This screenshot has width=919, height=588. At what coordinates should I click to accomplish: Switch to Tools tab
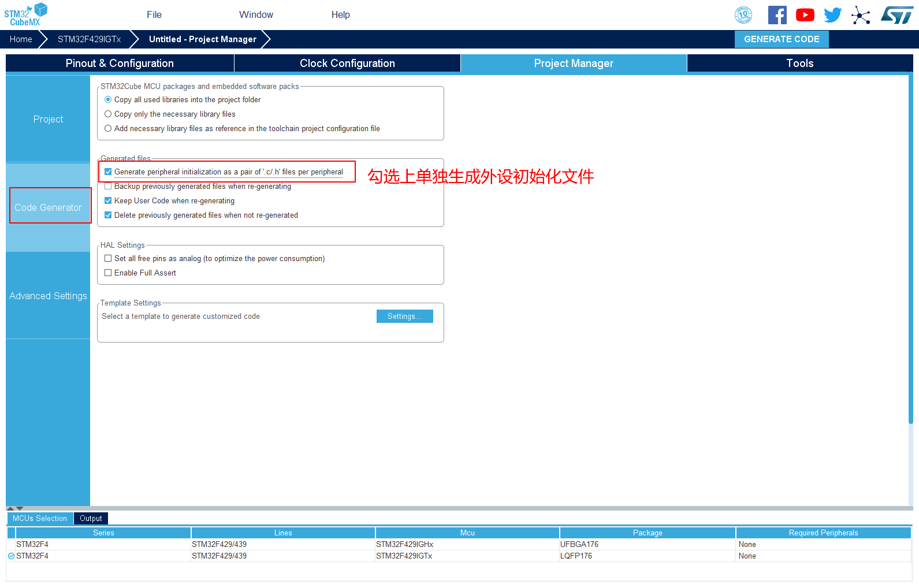(x=800, y=63)
